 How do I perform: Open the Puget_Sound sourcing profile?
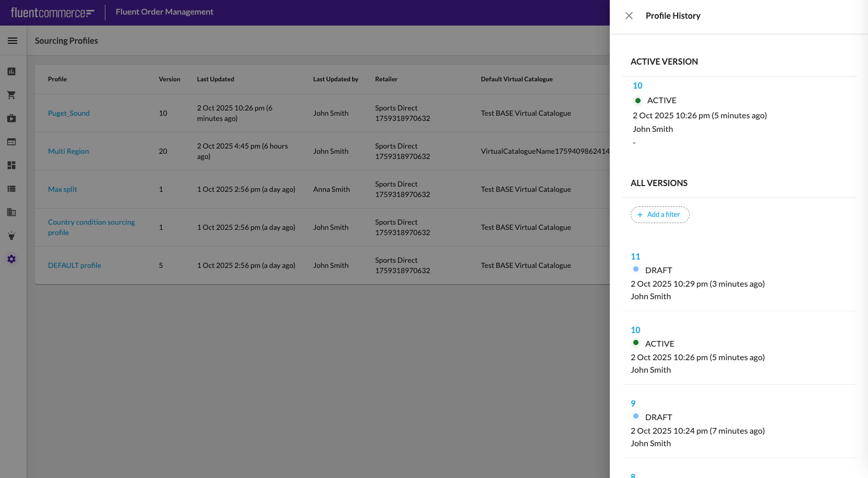click(69, 113)
